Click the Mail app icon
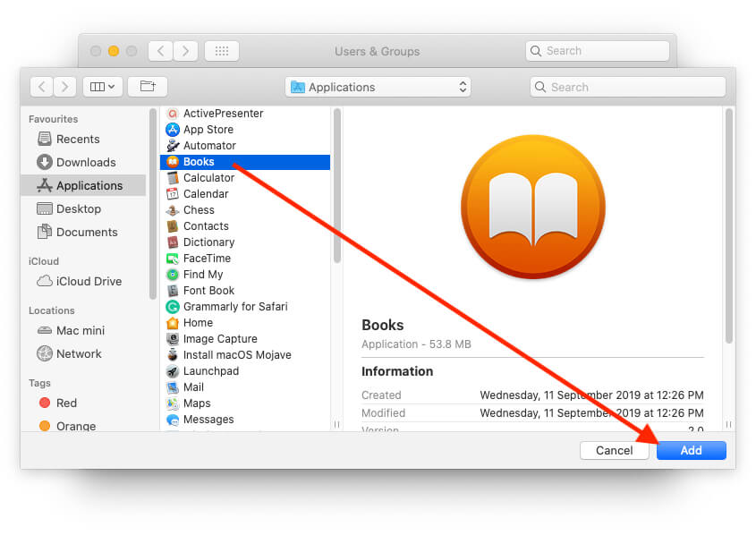The image size is (756, 535). click(x=173, y=387)
